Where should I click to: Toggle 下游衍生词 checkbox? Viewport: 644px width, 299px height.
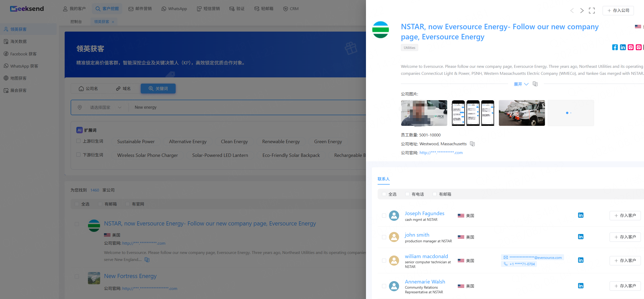[x=78, y=155]
